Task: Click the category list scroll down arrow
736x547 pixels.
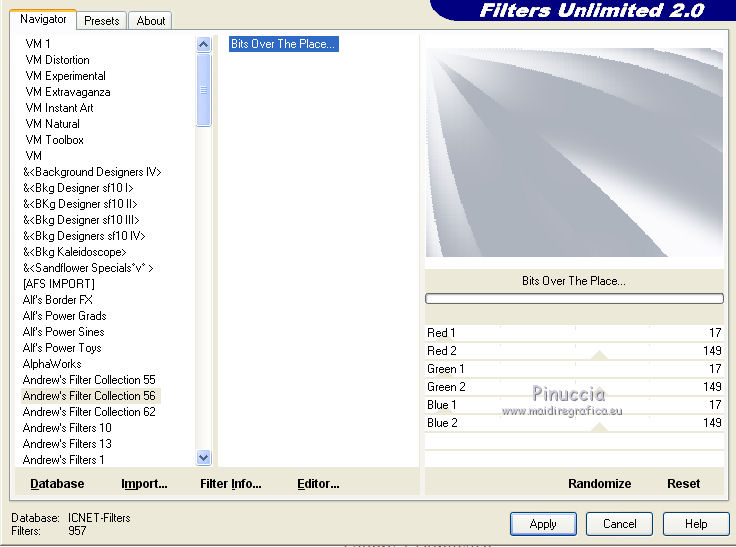Action: click(x=204, y=457)
